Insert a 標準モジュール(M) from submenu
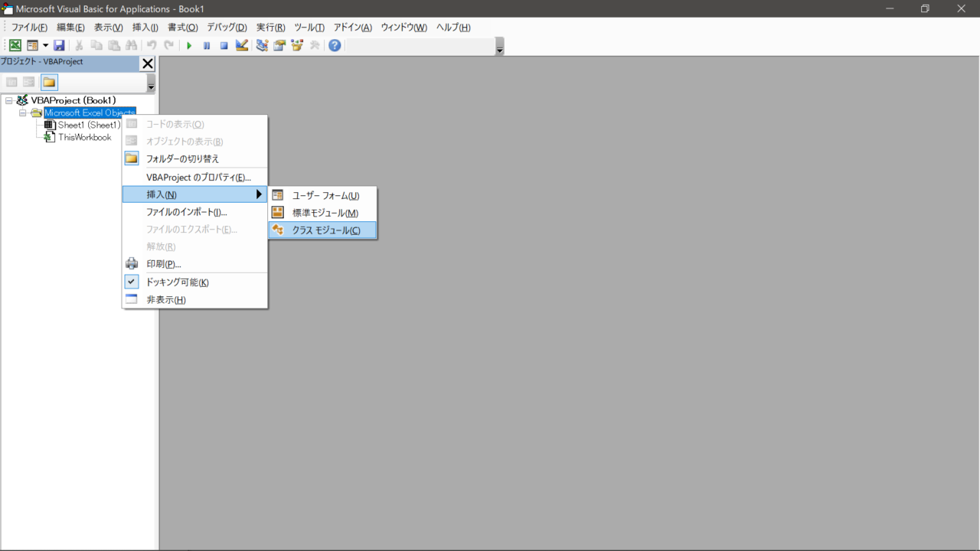Image resolution: width=980 pixels, height=551 pixels. coord(322,213)
